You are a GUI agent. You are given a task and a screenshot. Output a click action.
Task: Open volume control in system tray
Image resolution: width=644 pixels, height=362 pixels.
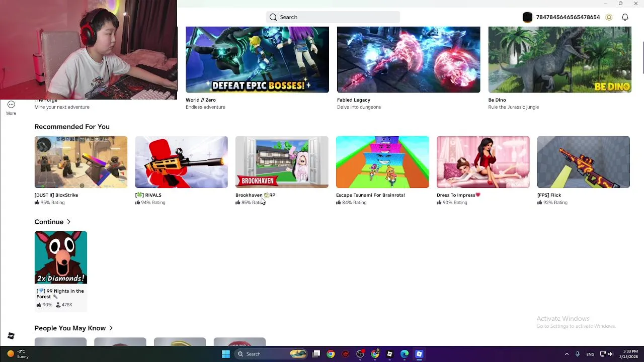pyautogui.click(x=610, y=354)
